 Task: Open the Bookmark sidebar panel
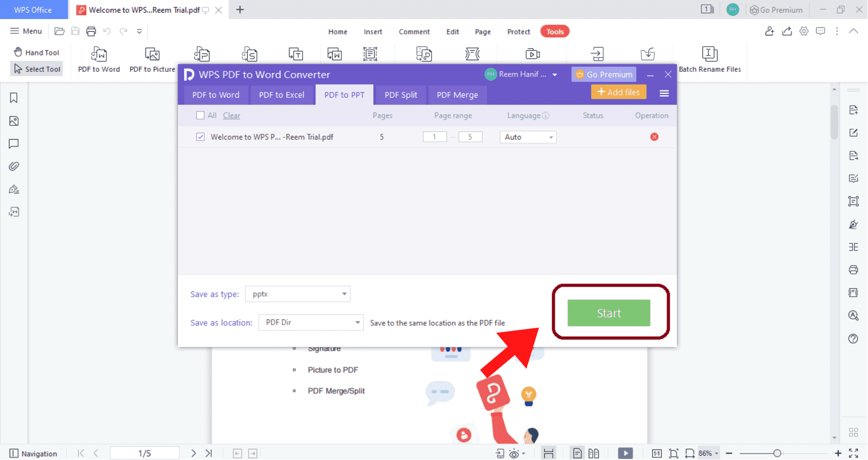[x=14, y=98]
